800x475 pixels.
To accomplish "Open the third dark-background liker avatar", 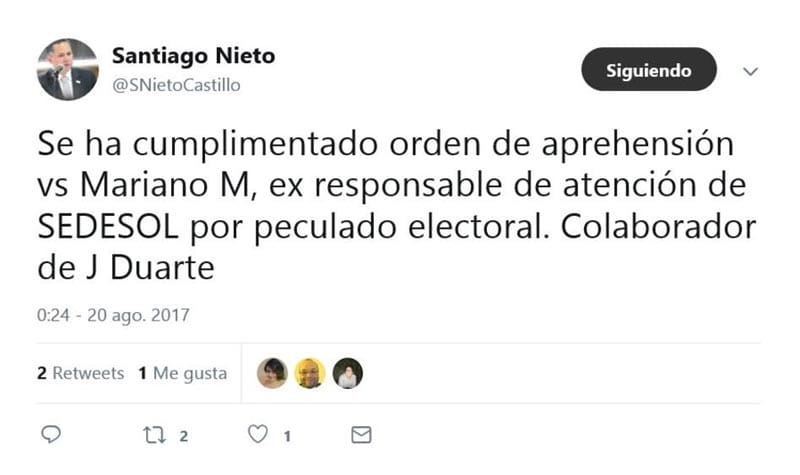I will (348, 373).
